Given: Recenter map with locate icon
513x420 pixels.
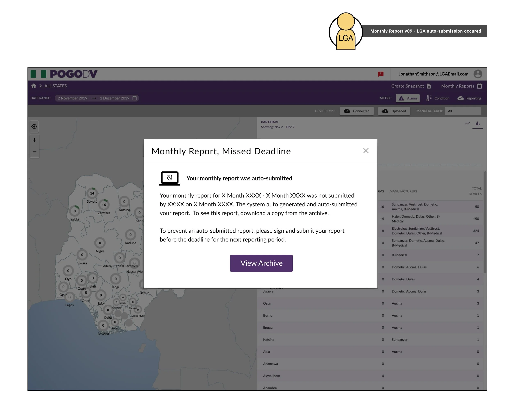Looking at the screenshot, I should (x=34, y=126).
